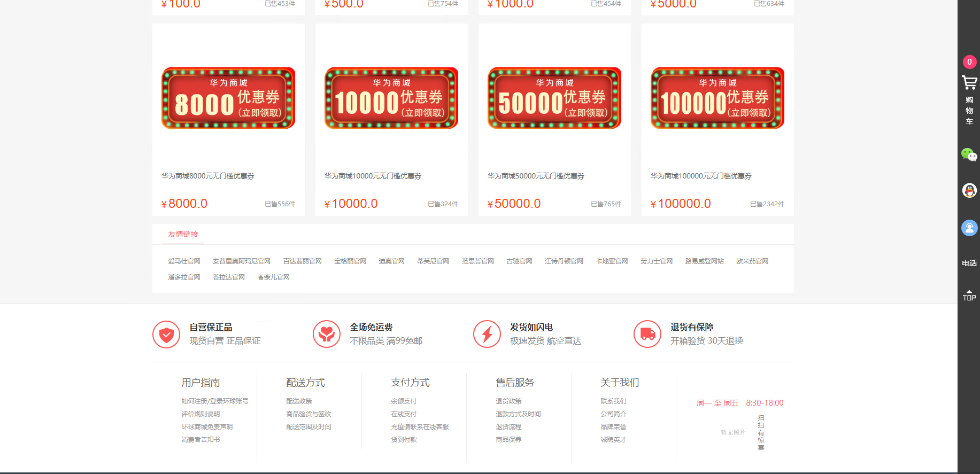The height and width of the screenshot is (474, 980).
Task: Open the 余额支付 footer link
Action: coord(404,401)
